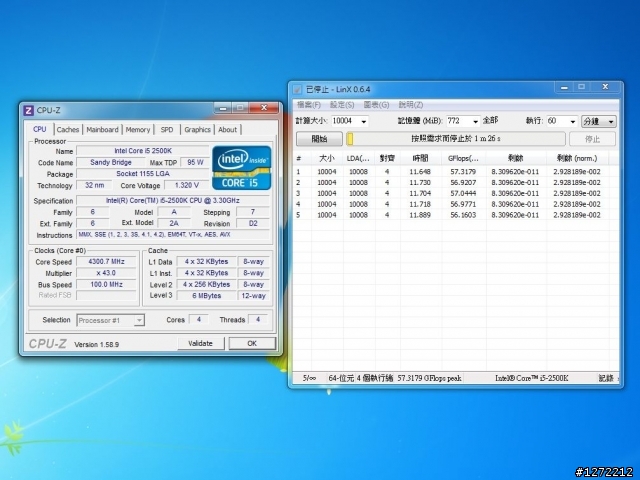Select result row with time 11.704
The height and width of the screenshot is (480, 640).
(x=456, y=193)
